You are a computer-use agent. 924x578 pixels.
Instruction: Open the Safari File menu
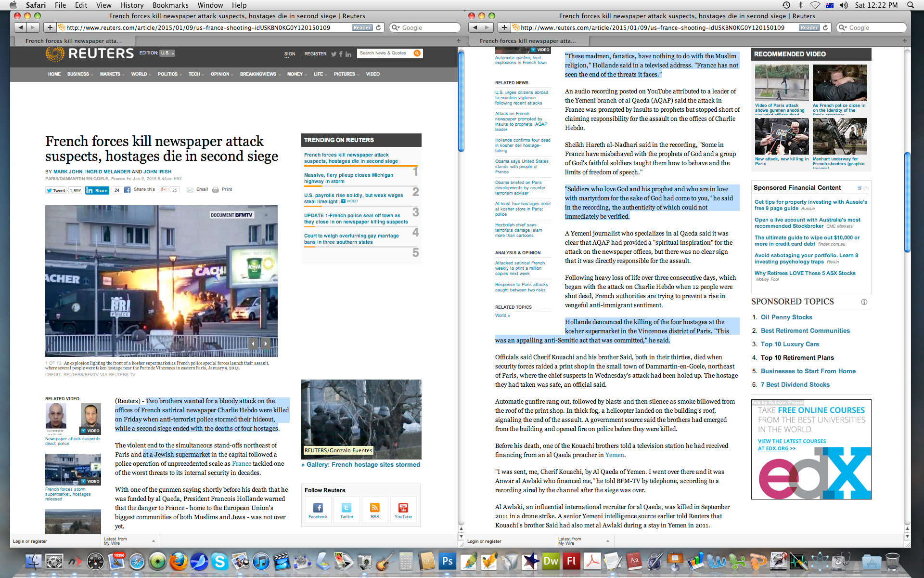pos(60,5)
